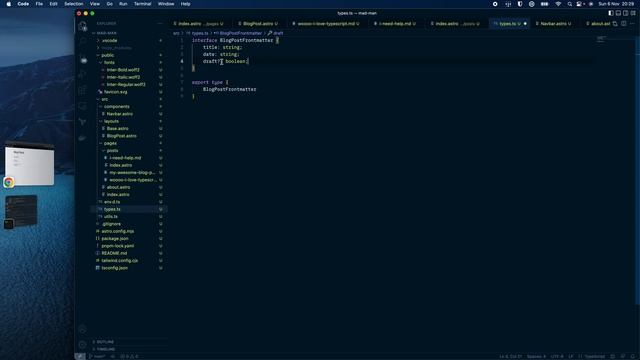Click the editor vertical scrollbar
Image resolution: width=640 pixels, height=360 pixels.
click(x=637, y=169)
